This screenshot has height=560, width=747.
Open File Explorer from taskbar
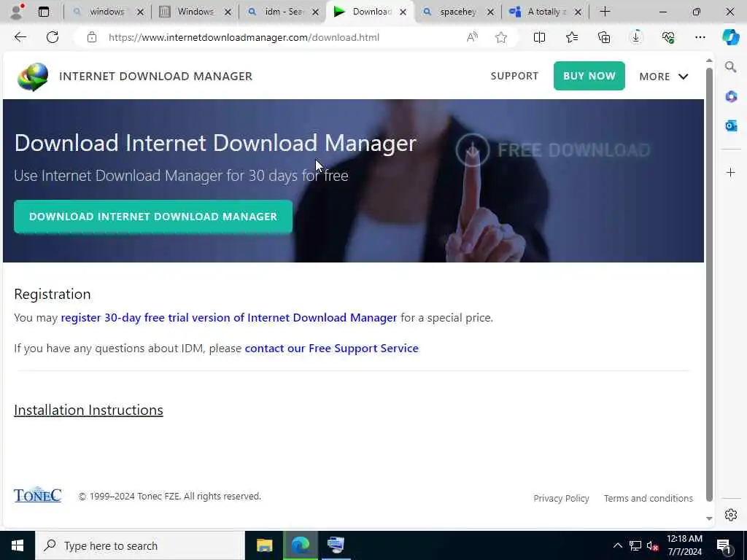click(264, 545)
